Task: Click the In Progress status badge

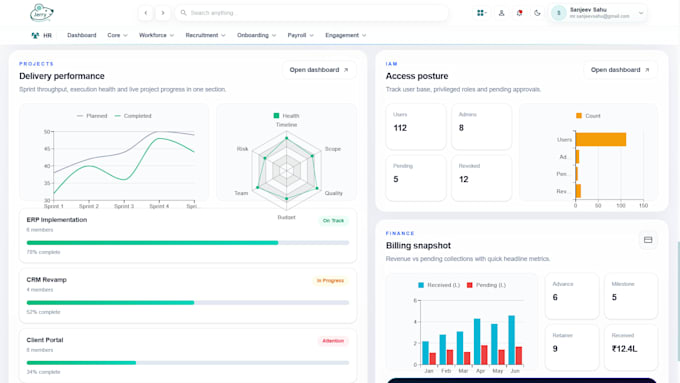Action: (x=330, y=281)
